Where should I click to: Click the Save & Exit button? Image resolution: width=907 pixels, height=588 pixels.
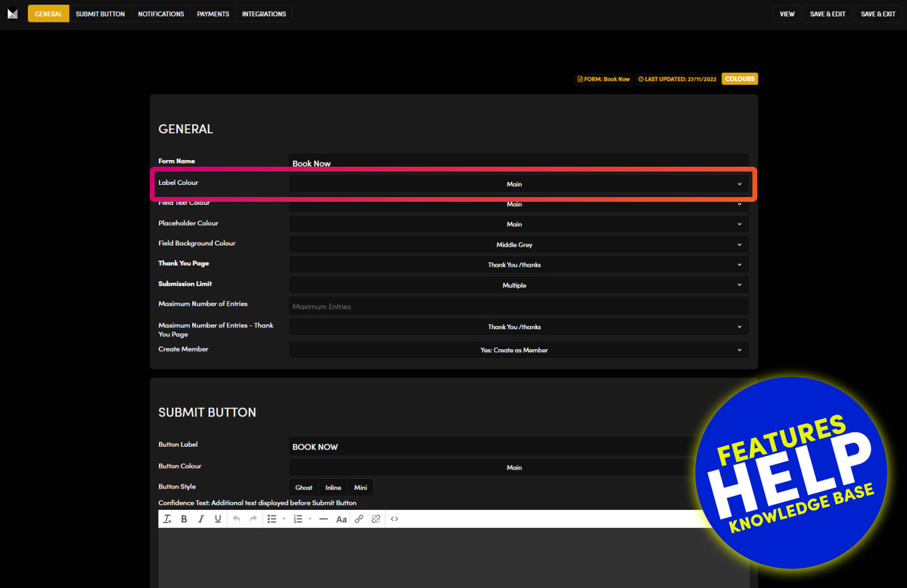coord(878,14)
